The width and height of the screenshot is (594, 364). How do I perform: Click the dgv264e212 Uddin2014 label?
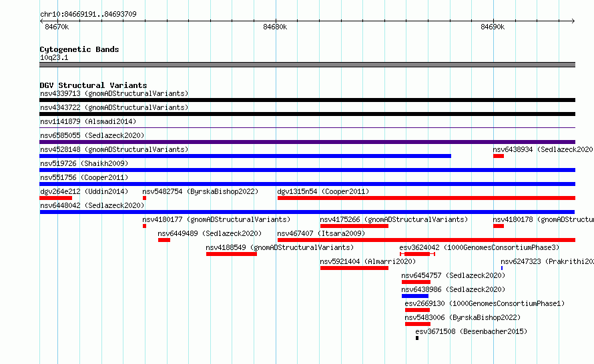(x=84, y=191)
